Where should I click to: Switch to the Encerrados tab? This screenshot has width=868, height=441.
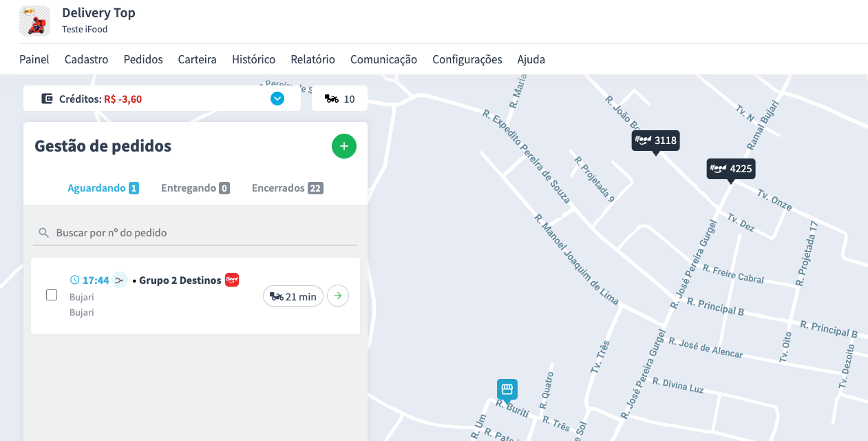coord(287,188)
